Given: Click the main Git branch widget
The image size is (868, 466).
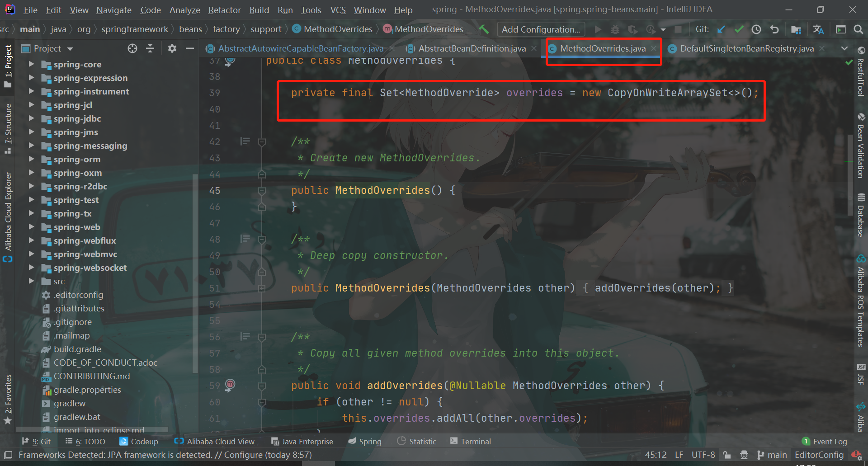Looking at the screenshot, I should 772,455.
